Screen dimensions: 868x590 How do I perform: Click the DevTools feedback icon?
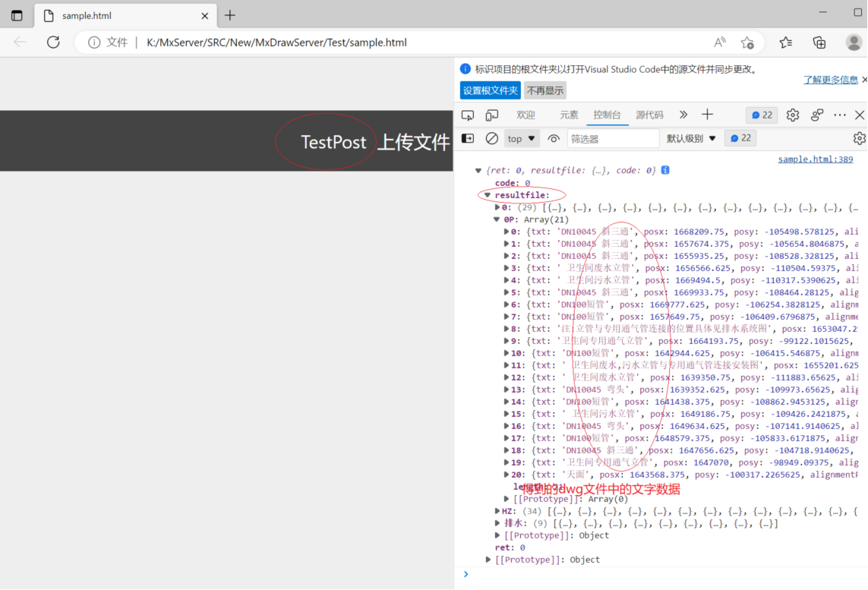pyautogui.click(x=817, y=115)
